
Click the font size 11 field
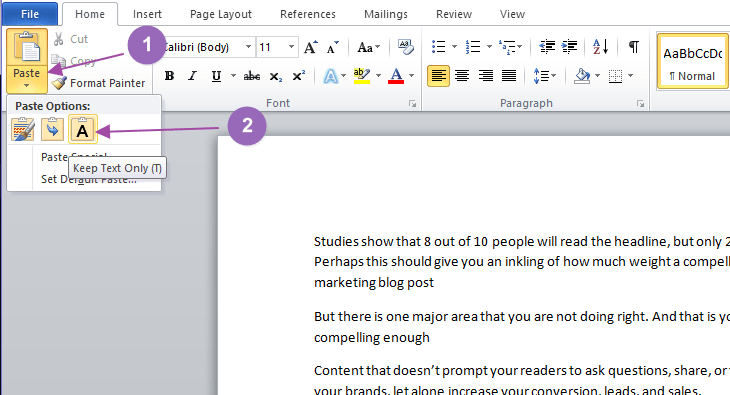click(x=271, y=47)
